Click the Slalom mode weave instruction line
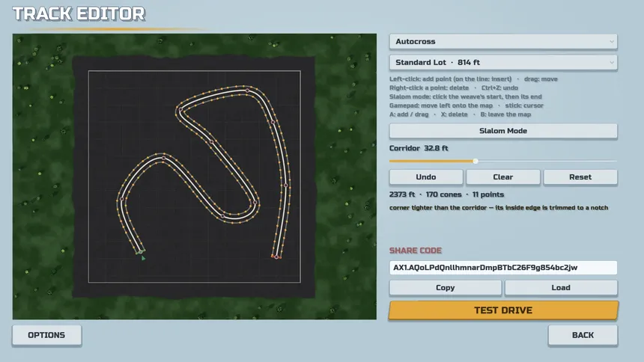This screenshot has height=362, width=644. [465, 96]
